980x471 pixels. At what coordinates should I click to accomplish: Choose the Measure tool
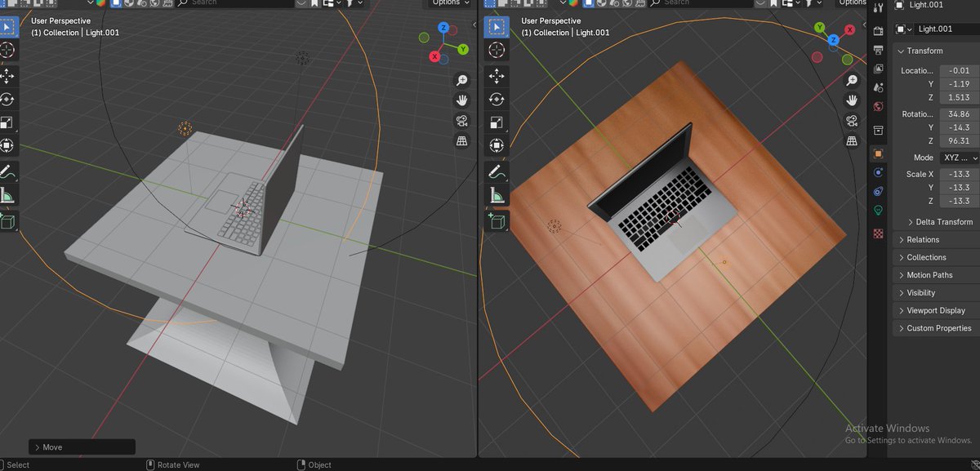11,194
